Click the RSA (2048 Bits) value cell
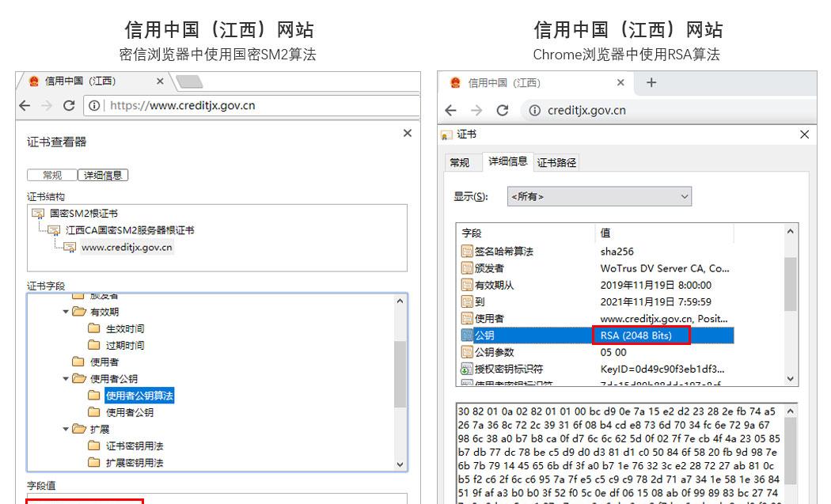Screen dimensions: 831x504 [641, 335]
